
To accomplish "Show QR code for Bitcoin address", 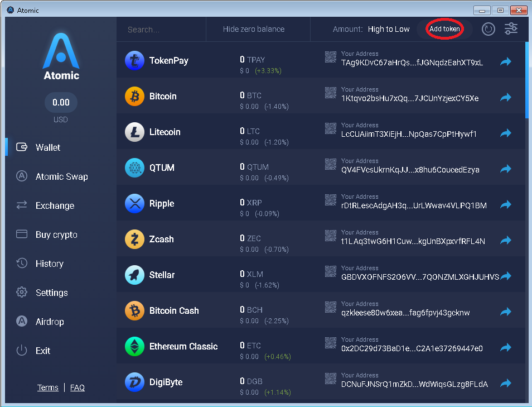I will tap(331, 93).
